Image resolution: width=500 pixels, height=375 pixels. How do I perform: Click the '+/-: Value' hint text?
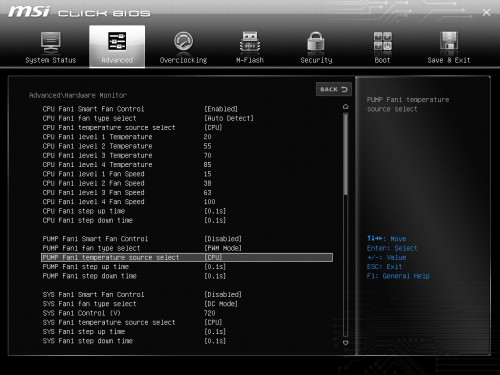(x=386, y=258)
